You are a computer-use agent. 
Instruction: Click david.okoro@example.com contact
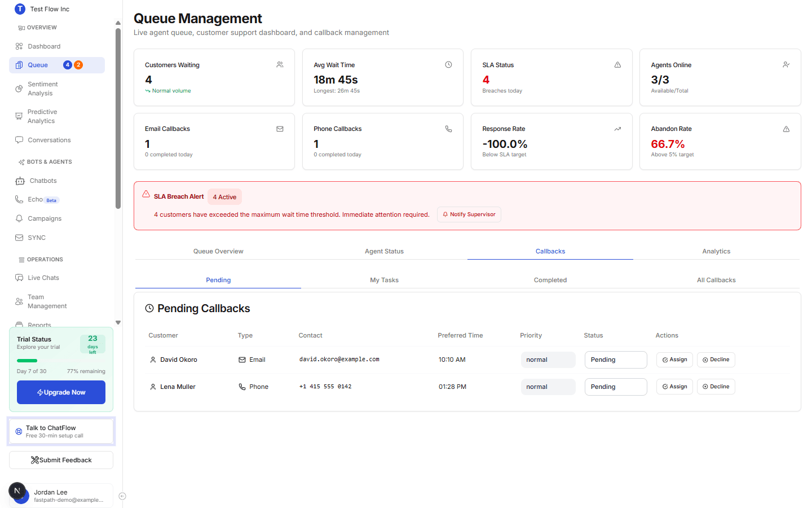[x=339, y=359]
